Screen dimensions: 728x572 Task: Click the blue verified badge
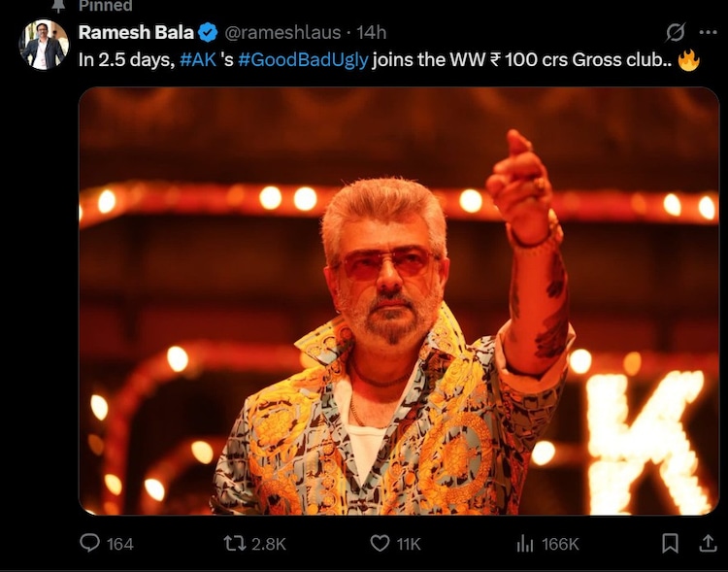coord(209,34)
